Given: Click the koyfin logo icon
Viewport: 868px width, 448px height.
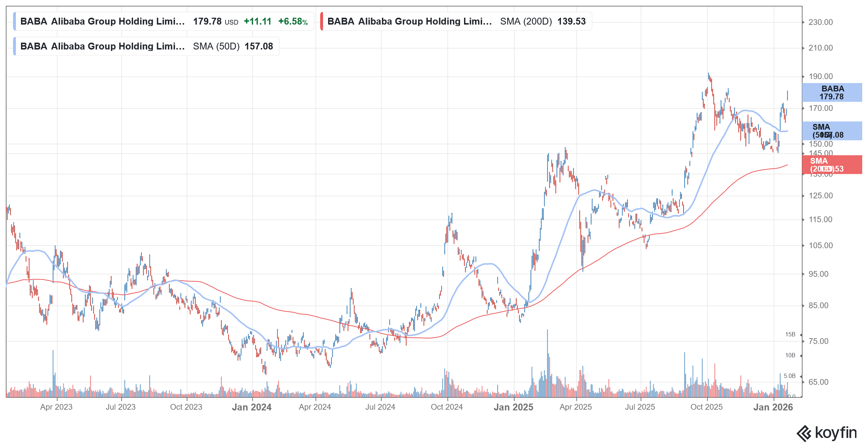Looking at the screenshot, I should click(x=804, y=433).
